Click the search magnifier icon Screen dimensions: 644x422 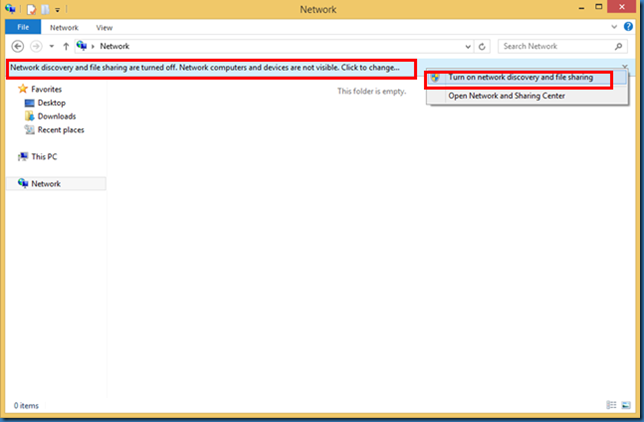point(619,46)
